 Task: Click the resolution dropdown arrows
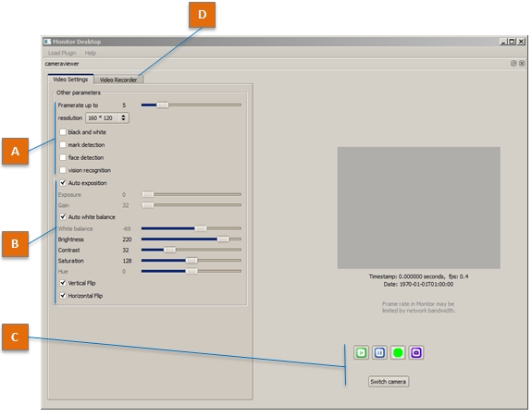(123, 118)
